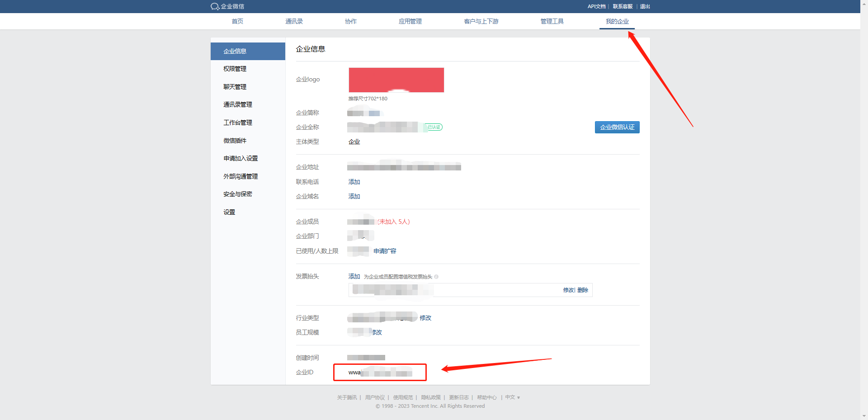Viewport: 868px width, 420px height.
Task: Switch to the 应用管理 tab
Action: point(410,21)
